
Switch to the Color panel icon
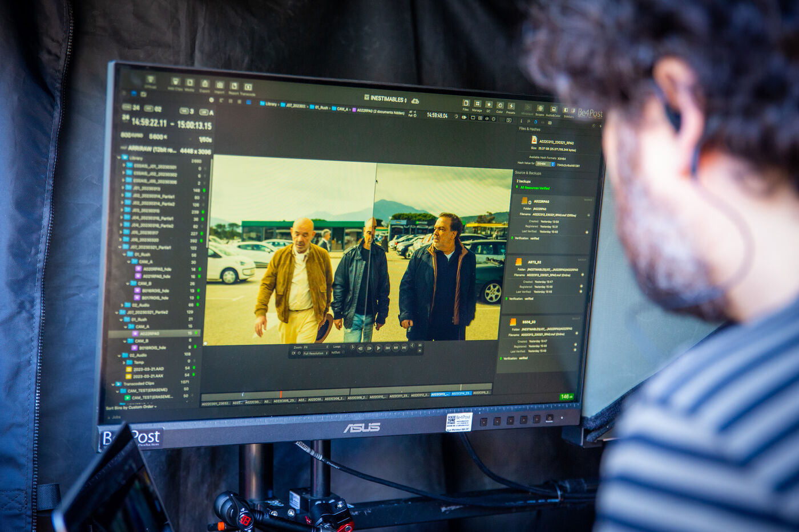click(x=499, y=106)
